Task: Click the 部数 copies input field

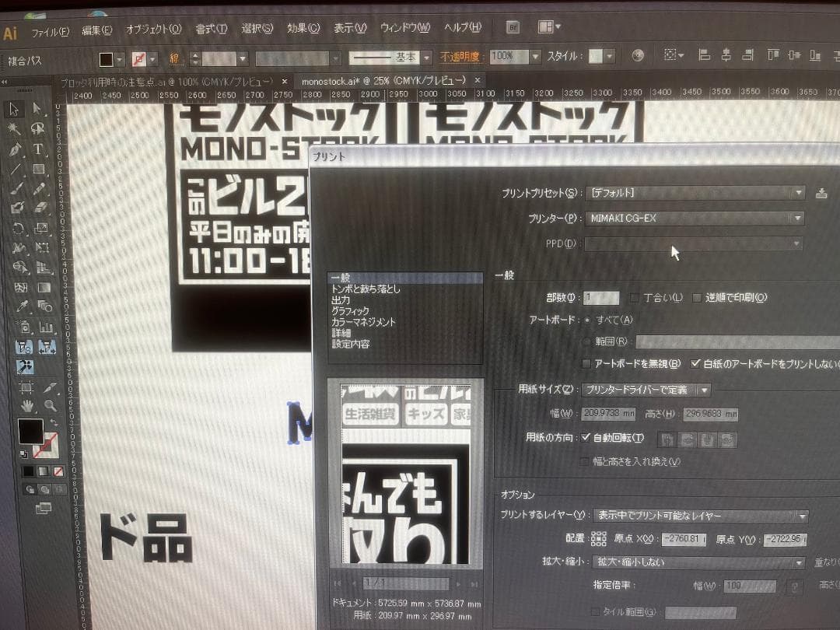Action: (x=601, y=298)
